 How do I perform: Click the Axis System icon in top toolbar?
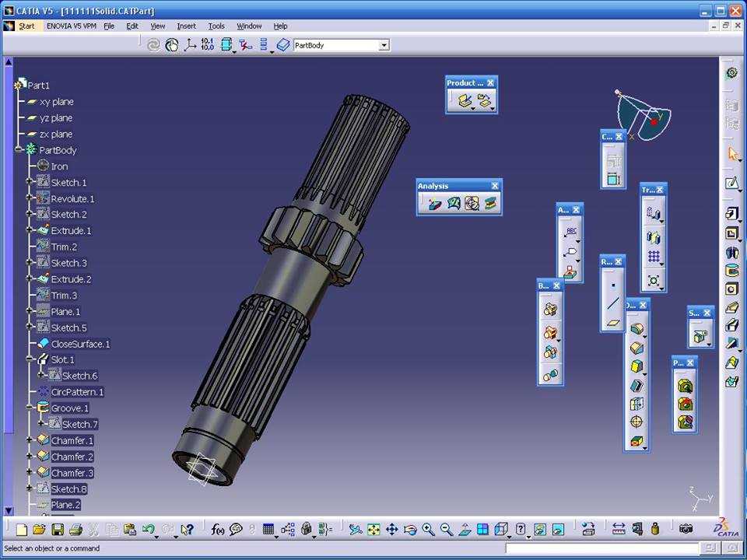point(190,45)
